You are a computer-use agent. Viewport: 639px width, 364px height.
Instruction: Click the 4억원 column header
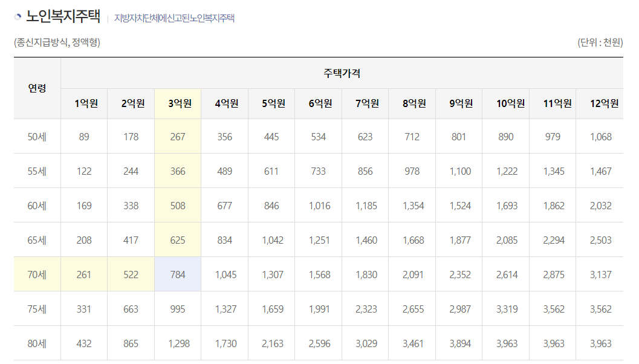(224, 103)
